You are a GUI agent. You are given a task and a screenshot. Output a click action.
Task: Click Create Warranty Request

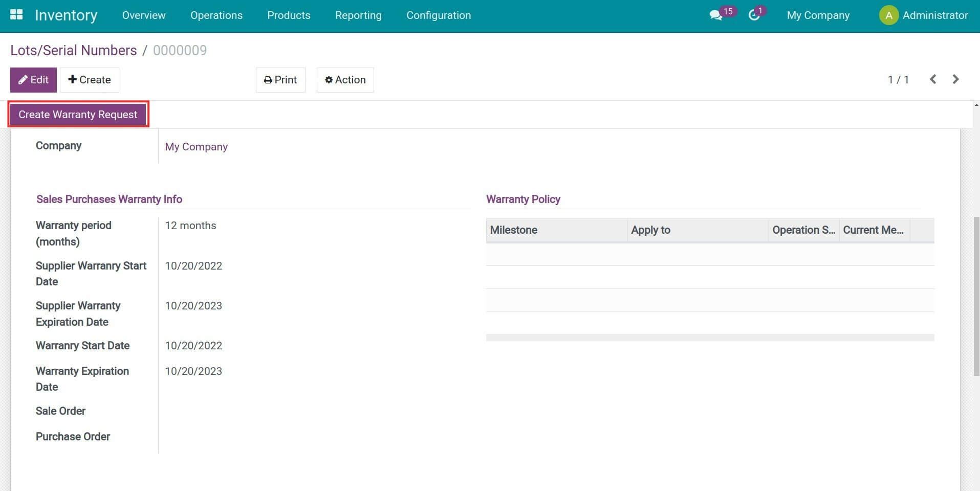[78, 114]
